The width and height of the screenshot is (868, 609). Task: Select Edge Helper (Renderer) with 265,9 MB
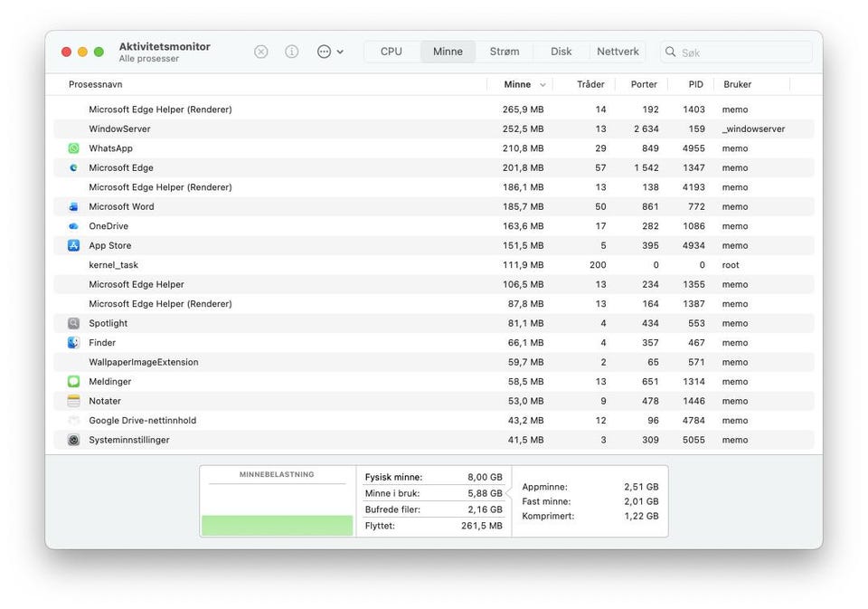click(x=434, y=109)
